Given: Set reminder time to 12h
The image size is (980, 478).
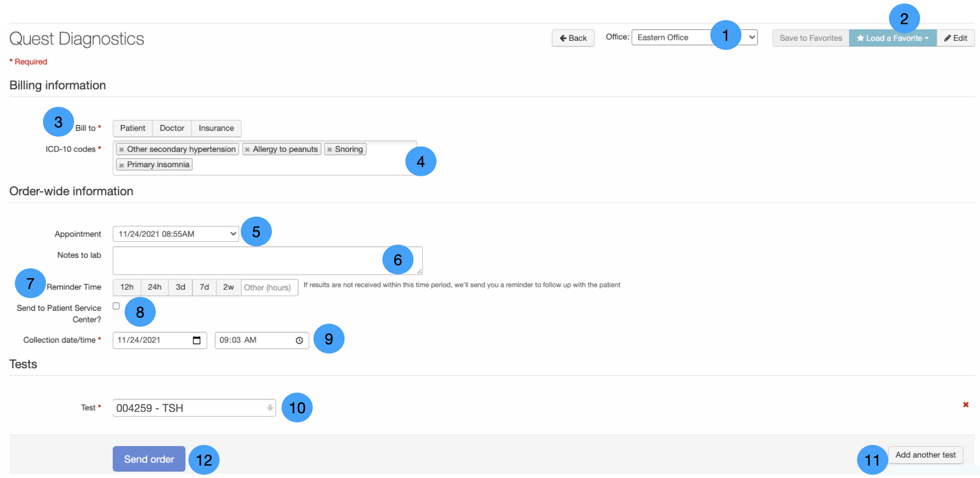Looking at the screenshot, I should (x=127, y=287).
